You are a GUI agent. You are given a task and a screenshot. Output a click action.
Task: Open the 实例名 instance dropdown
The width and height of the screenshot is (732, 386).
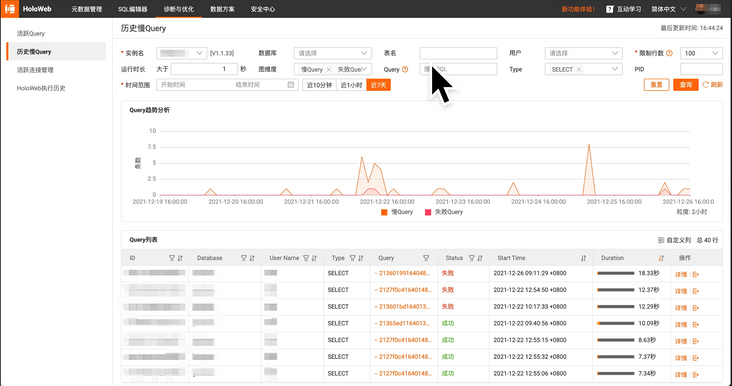point(182,53)
